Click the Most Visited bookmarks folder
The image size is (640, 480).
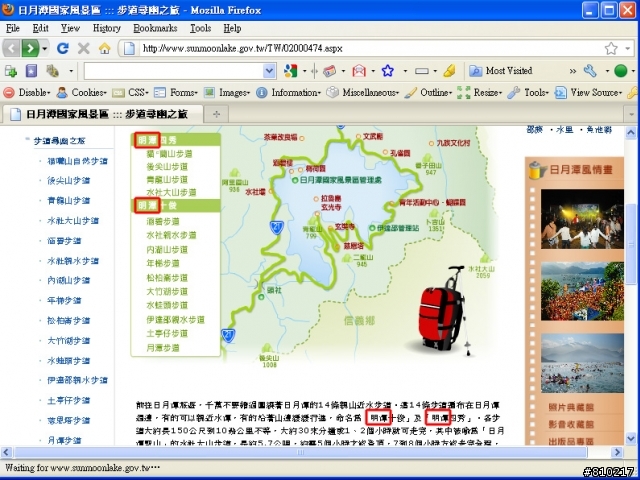(500, 71)
